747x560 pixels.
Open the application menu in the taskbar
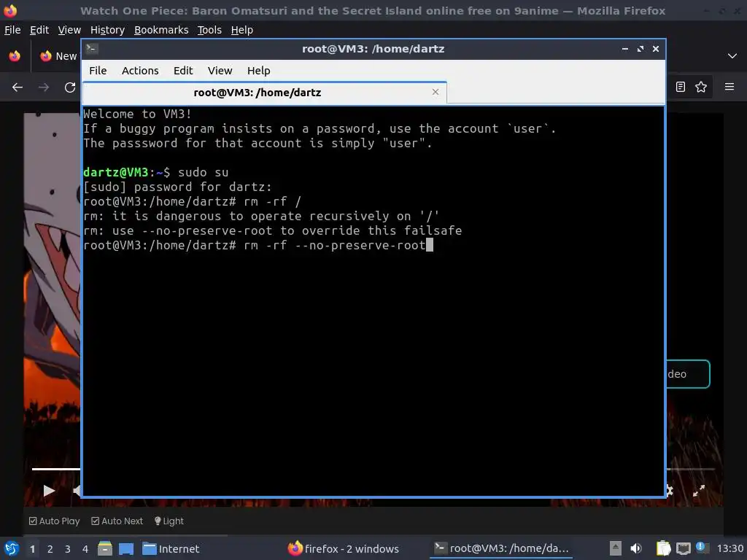(12, 548)
